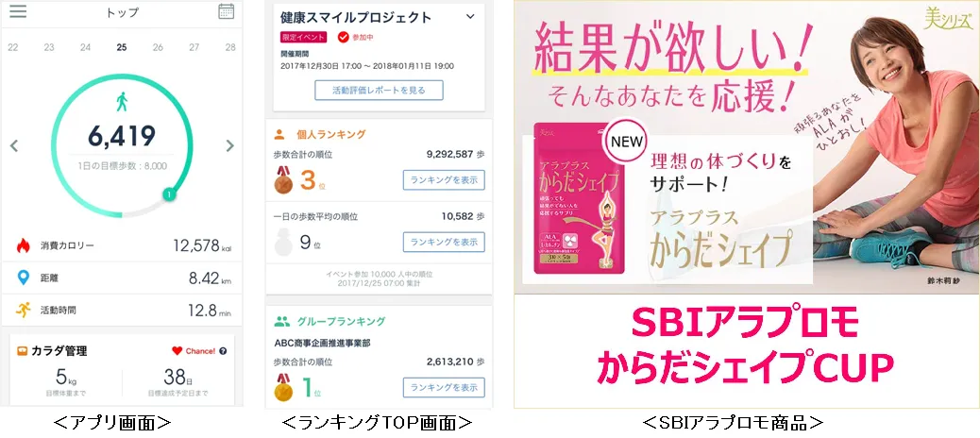
Task: Tap the flame calorie icon
Action: pos(23,245)
